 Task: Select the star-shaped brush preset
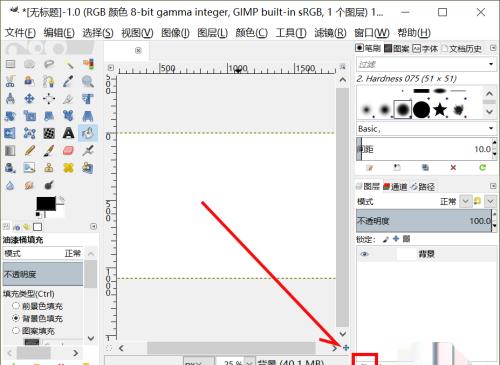[440, 109]
